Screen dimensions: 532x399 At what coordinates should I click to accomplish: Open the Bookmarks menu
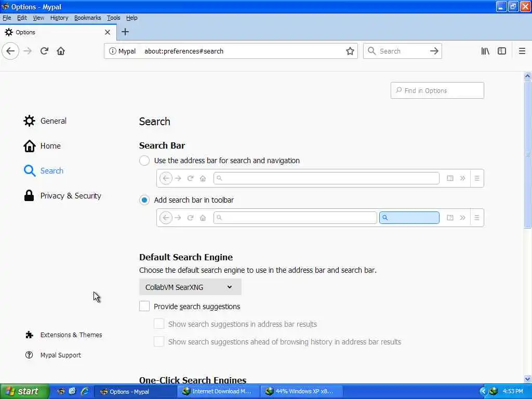click(x=87, y=18)
